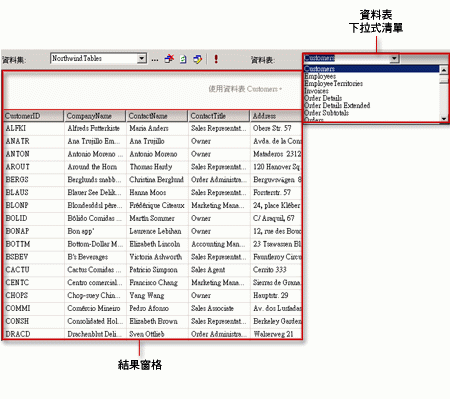Click the Elizabeth Lincoln contact cell

tap(157, 244)
